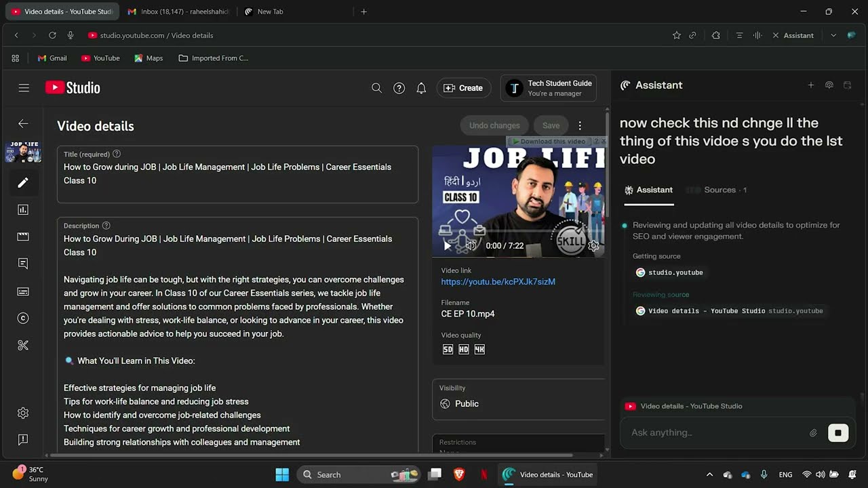Open Subtitles in the sidebar
Image resolution: width=868 pixels, height=488 pixels.
23,291
